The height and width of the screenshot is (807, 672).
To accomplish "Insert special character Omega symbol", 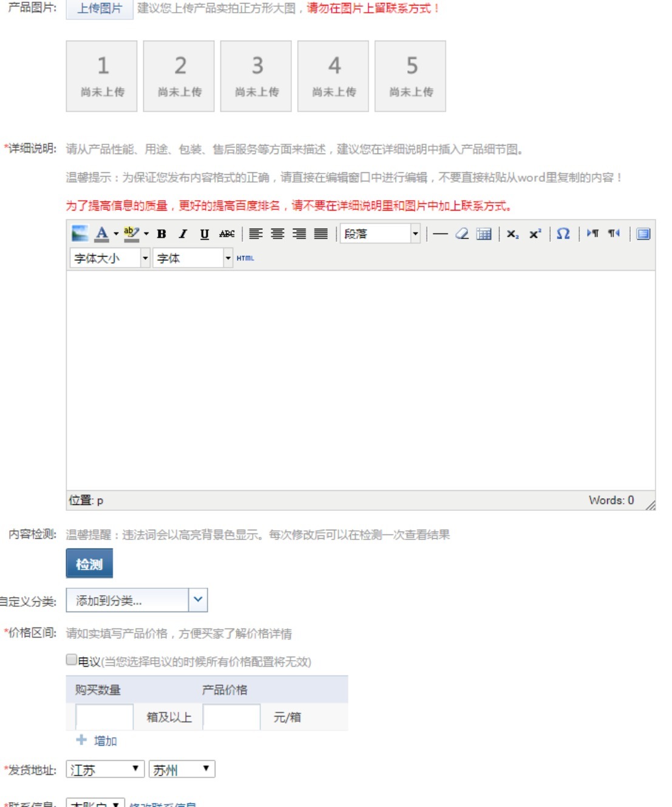I will [563, 234].
